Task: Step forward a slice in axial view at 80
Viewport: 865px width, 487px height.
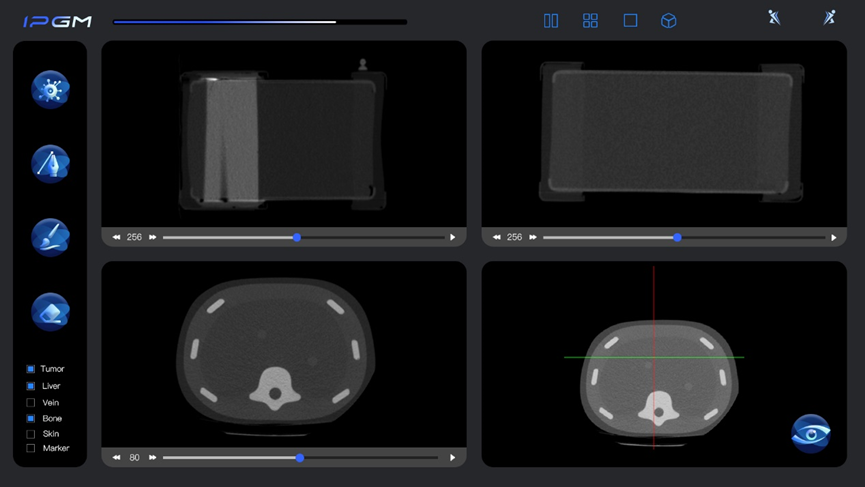Action: (153, 457)
